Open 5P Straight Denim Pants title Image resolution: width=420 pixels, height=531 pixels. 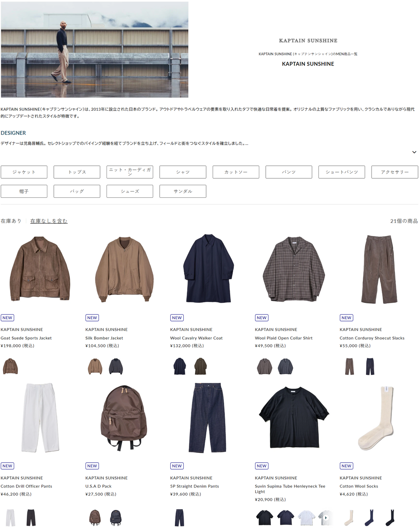pyautogui.click(x=195, y=486)
